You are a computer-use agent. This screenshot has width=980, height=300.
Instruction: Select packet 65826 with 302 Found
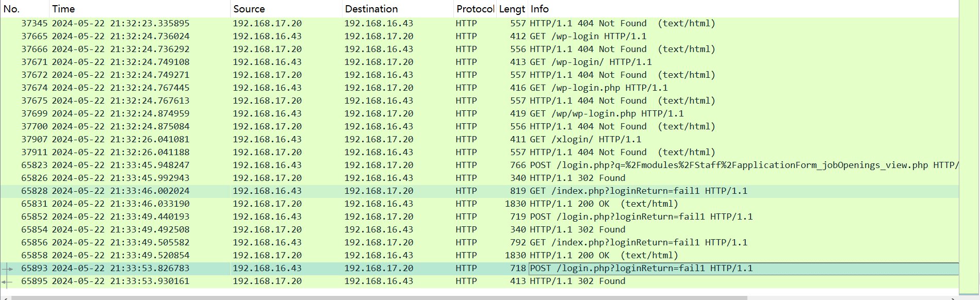pos(361,178)
